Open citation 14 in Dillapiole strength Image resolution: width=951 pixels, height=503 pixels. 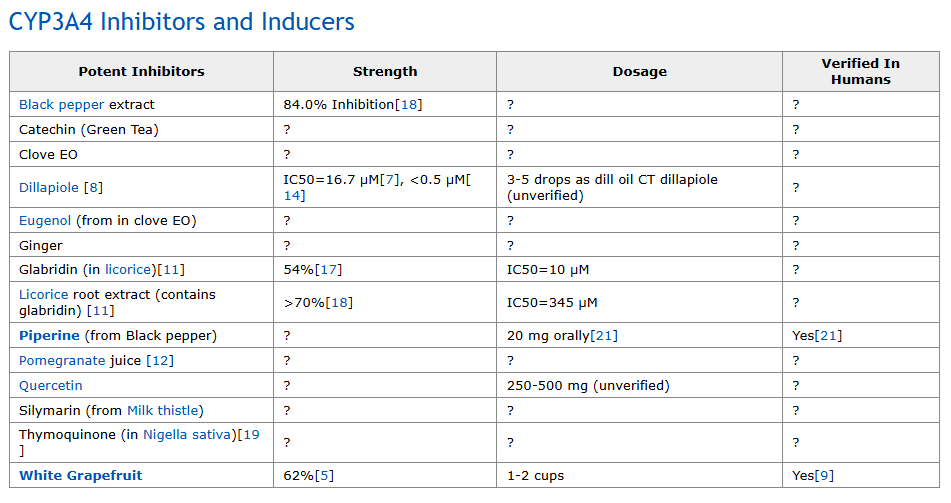click(292, 195)
